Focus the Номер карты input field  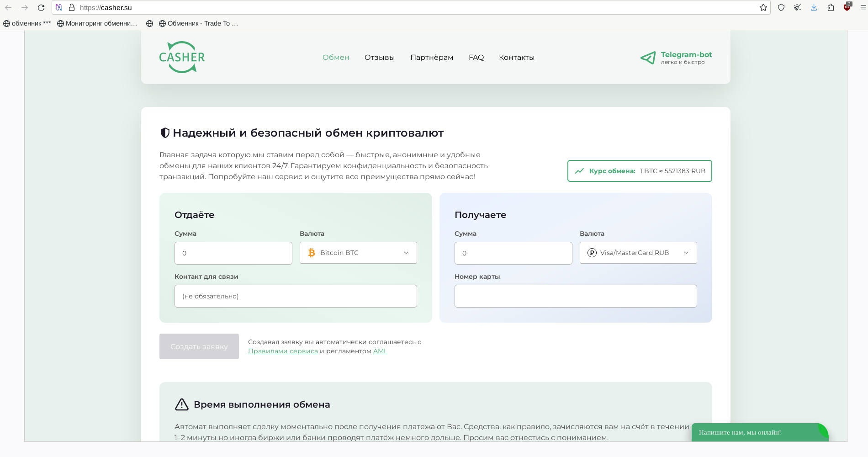[575, 296]
